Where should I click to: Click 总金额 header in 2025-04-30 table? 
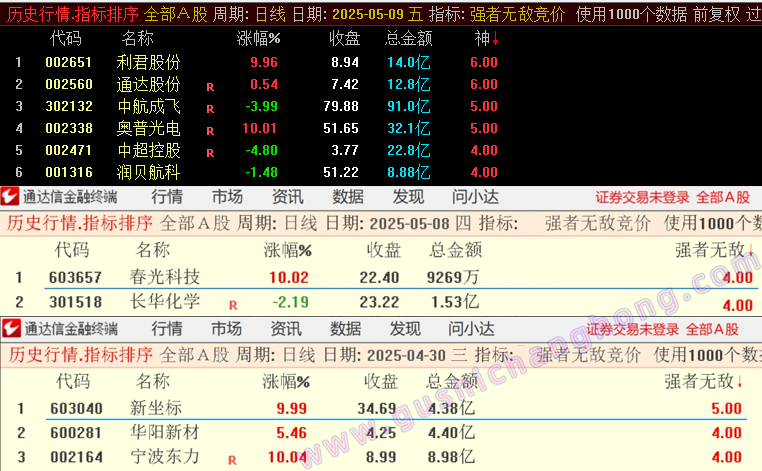coord(452,382)
